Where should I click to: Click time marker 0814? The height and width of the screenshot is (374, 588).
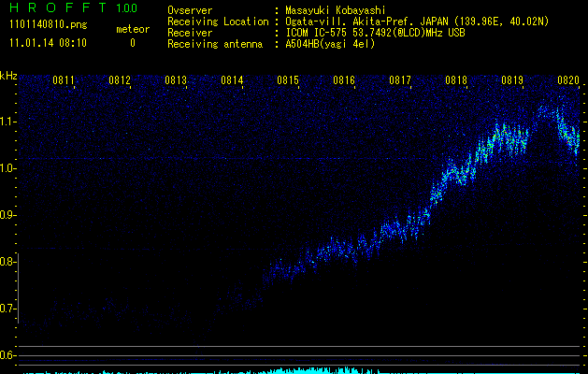(232, 80)
